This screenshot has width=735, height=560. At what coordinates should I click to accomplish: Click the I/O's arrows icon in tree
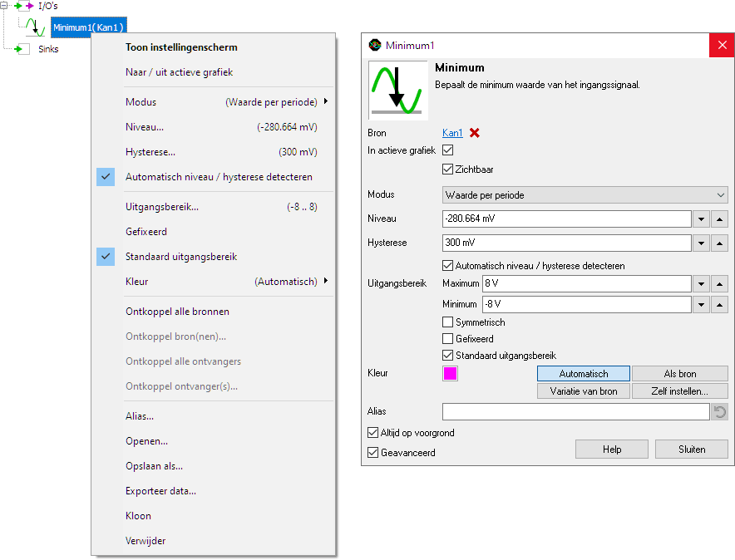(x=23, y=6)
